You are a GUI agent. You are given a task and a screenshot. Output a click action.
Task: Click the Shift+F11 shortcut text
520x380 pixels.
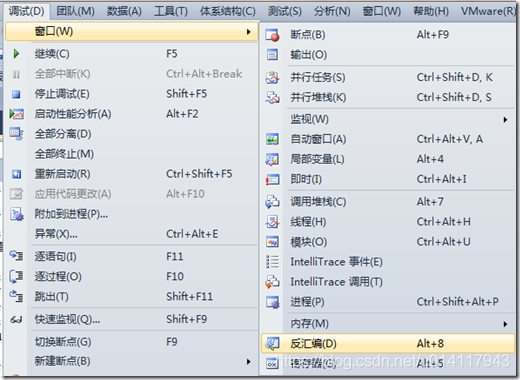point(189,296)
